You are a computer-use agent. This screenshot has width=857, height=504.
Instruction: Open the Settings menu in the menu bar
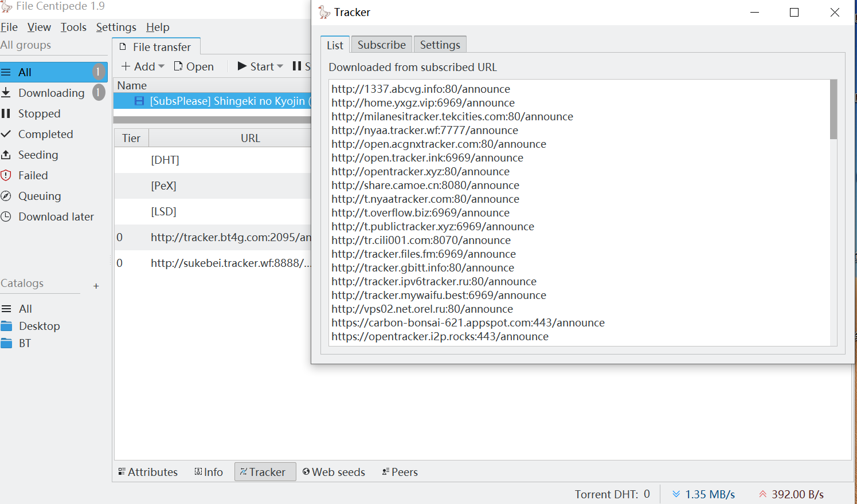116,27
